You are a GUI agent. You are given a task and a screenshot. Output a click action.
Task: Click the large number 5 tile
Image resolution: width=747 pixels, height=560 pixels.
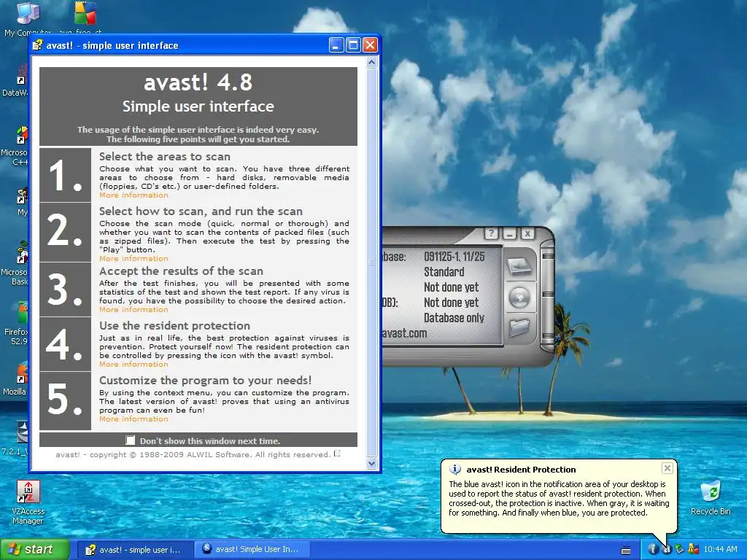(65, 400)
